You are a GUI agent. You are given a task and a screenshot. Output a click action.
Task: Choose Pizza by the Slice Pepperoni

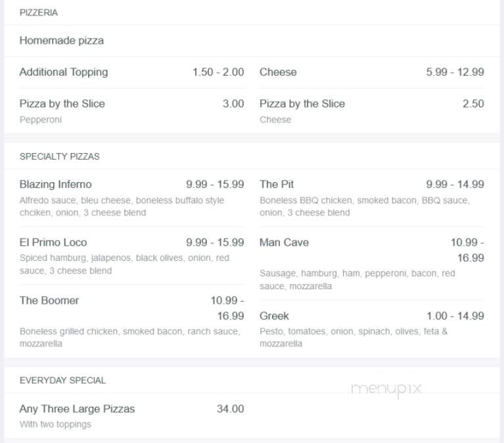click(132, 111)
